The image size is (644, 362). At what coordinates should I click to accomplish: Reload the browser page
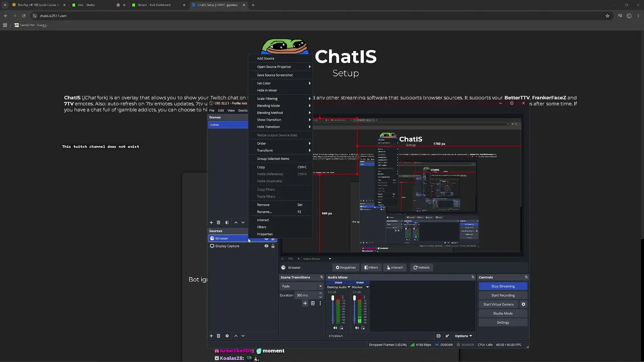point(24,16)
